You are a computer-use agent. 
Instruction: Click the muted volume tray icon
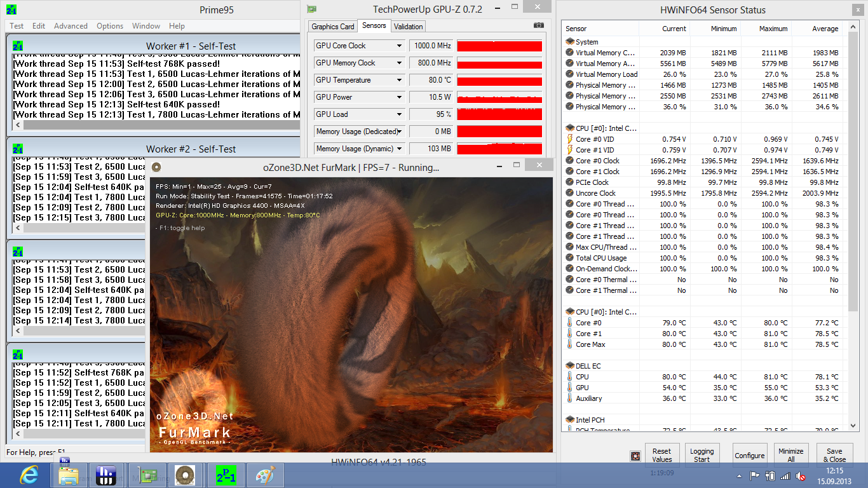tap(801, 475)
